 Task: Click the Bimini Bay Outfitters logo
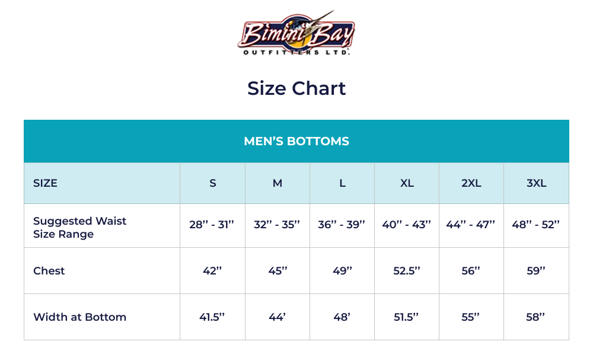tap(296, 33)
